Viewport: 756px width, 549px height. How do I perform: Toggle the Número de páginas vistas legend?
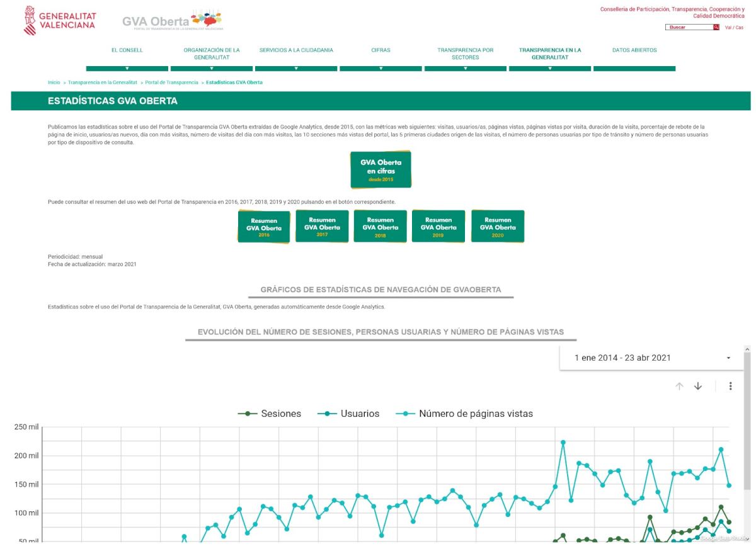(x=464, y=414)
